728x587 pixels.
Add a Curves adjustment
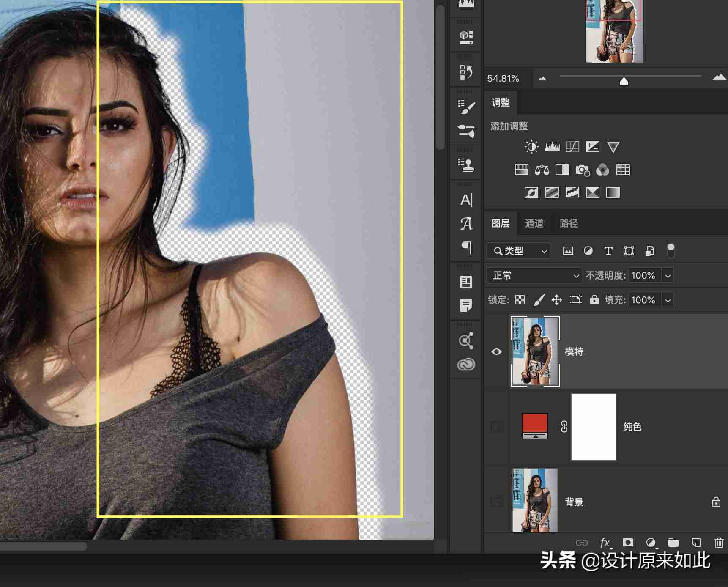point(572,147)
